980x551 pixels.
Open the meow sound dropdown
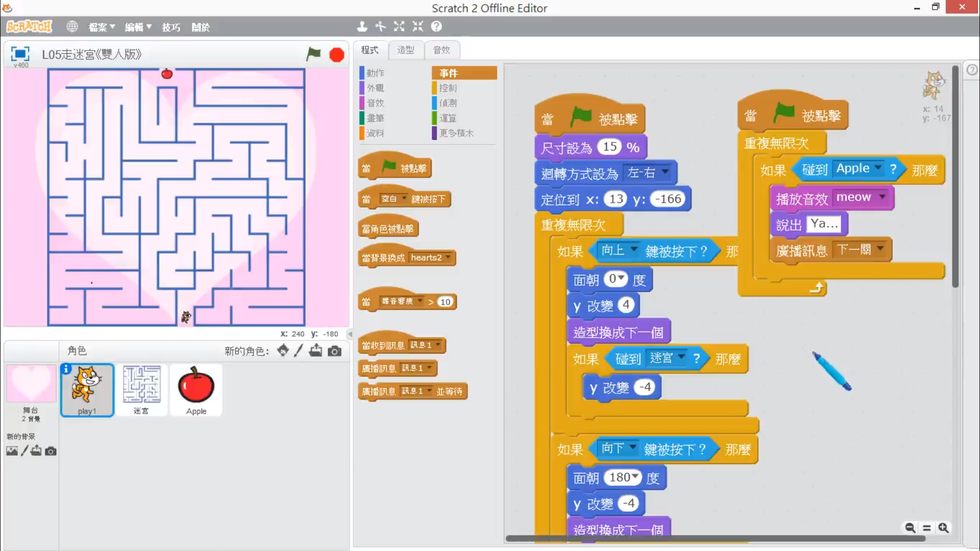[x=882, y=197]
